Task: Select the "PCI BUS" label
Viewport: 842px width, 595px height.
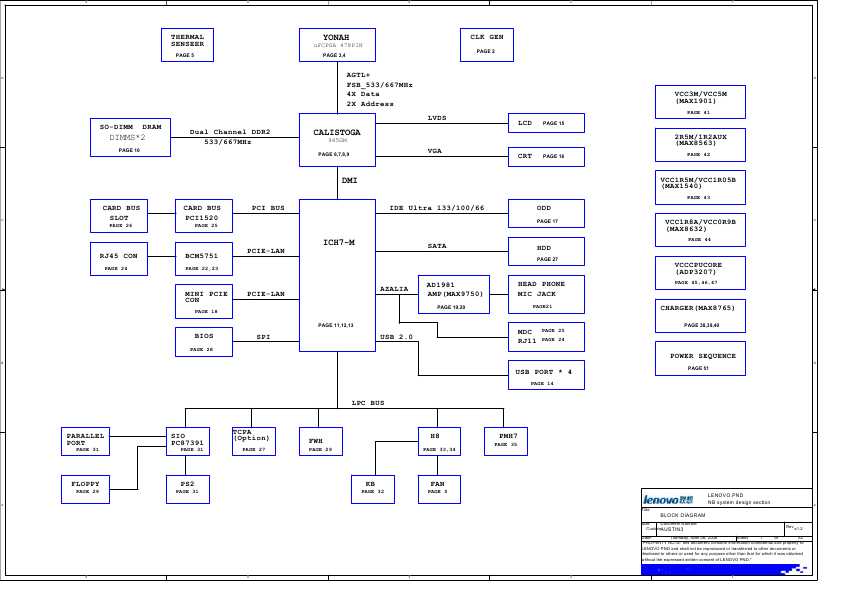Action: coord(268,208)
